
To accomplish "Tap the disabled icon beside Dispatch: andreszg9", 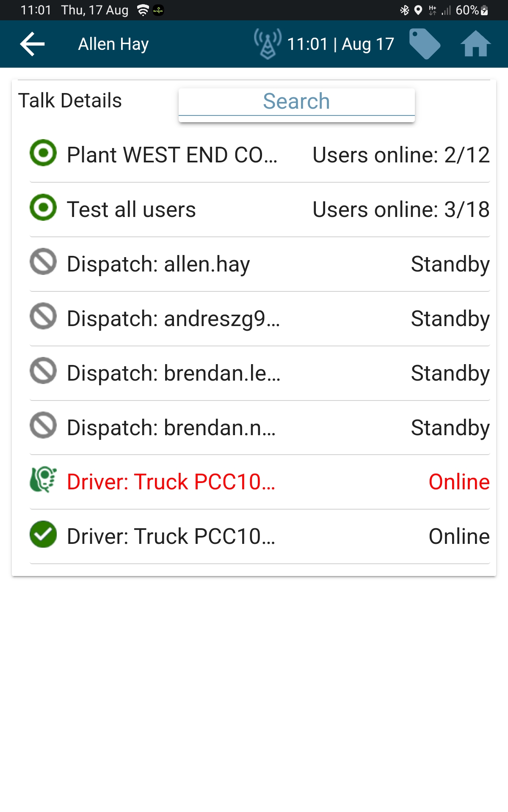I will point(43,316).
